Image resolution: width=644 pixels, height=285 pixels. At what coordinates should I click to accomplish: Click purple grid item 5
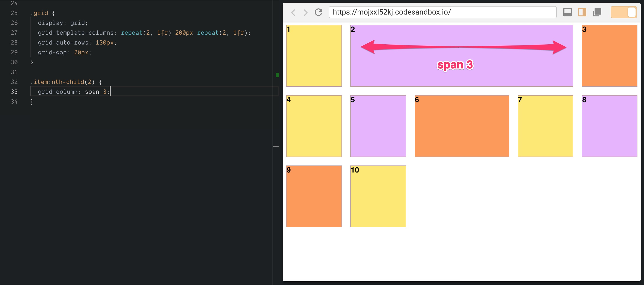point(378,126)
